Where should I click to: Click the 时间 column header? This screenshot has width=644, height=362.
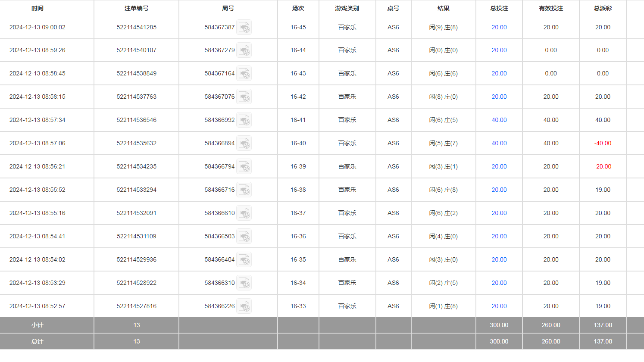(x=38, y=8)
